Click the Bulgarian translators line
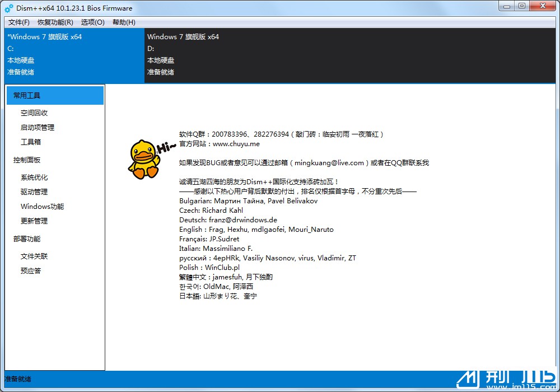The image size is (560, 392). tap(248, 201)
